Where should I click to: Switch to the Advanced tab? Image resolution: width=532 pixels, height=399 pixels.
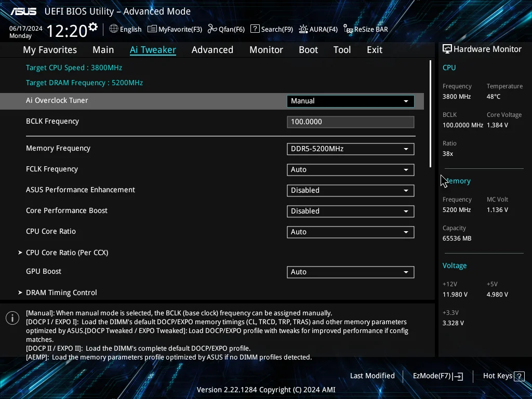coord(212,50)
